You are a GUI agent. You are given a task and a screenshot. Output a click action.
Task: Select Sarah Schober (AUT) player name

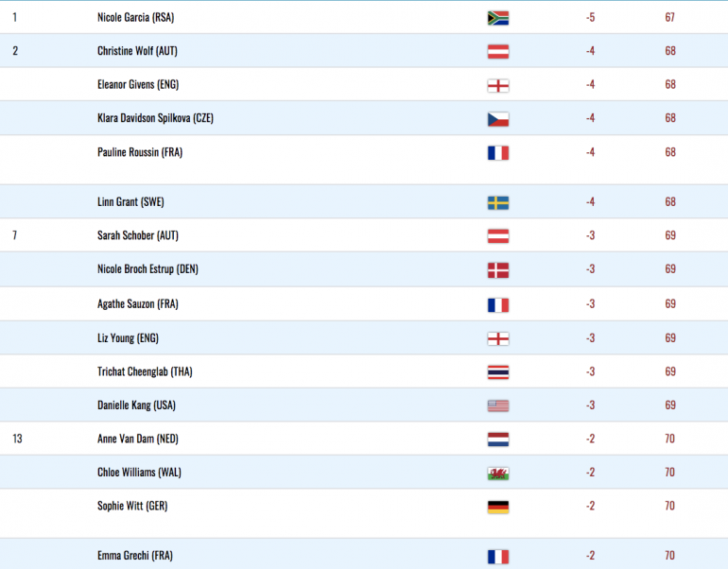click(138, 235)
